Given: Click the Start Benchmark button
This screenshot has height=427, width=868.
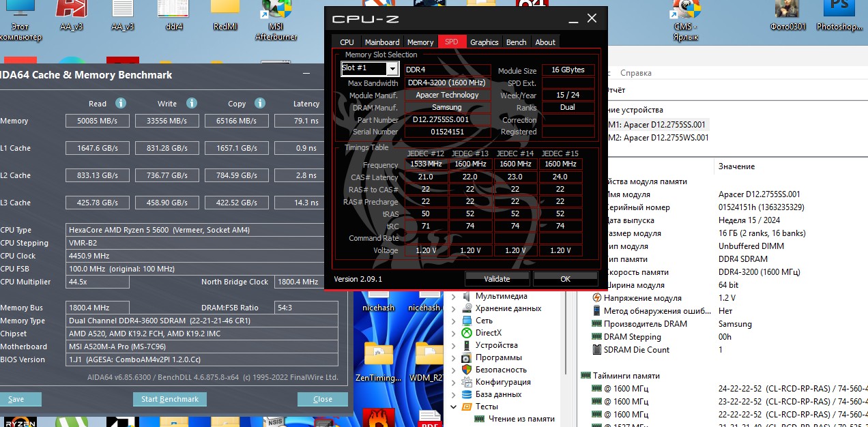Looking at the screenshot, I should [170, 399].
